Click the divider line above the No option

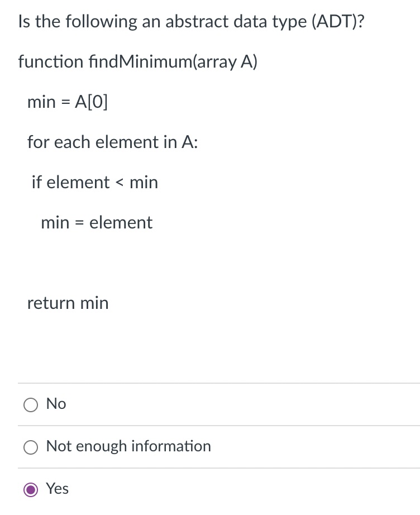coord(210,383)
